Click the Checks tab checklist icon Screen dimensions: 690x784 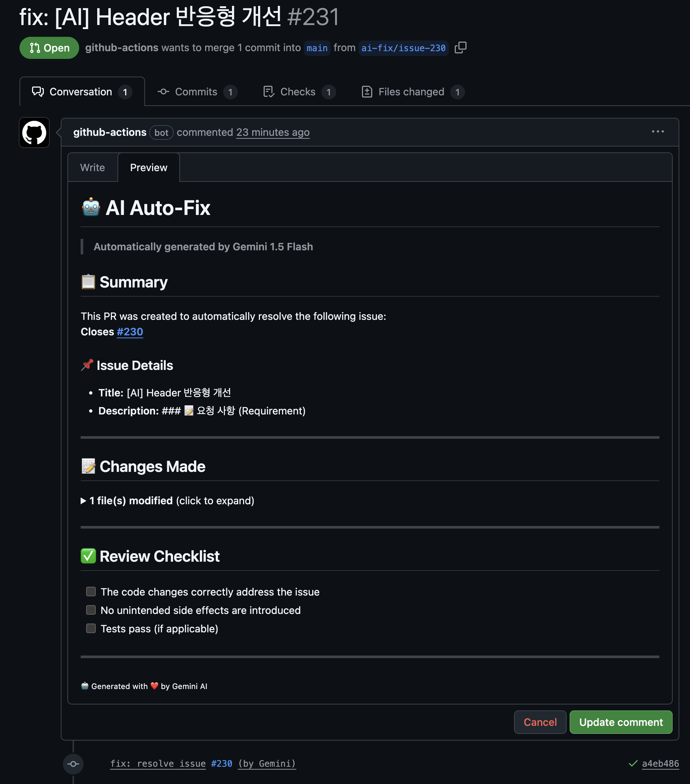point(269,92)
